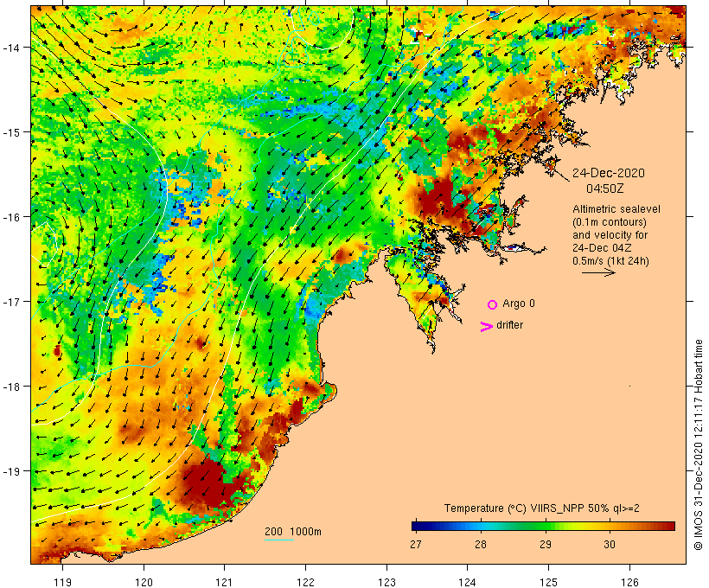Click the colorbar value 30

pos(610,544)
